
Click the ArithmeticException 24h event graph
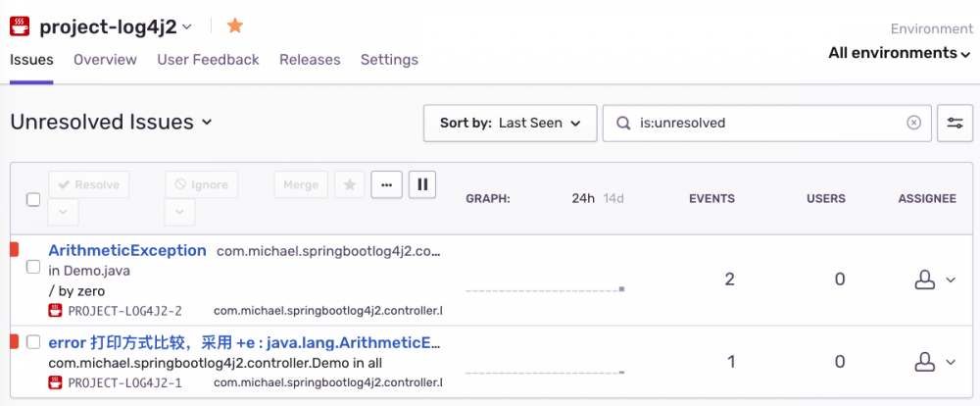coord(545,289)
